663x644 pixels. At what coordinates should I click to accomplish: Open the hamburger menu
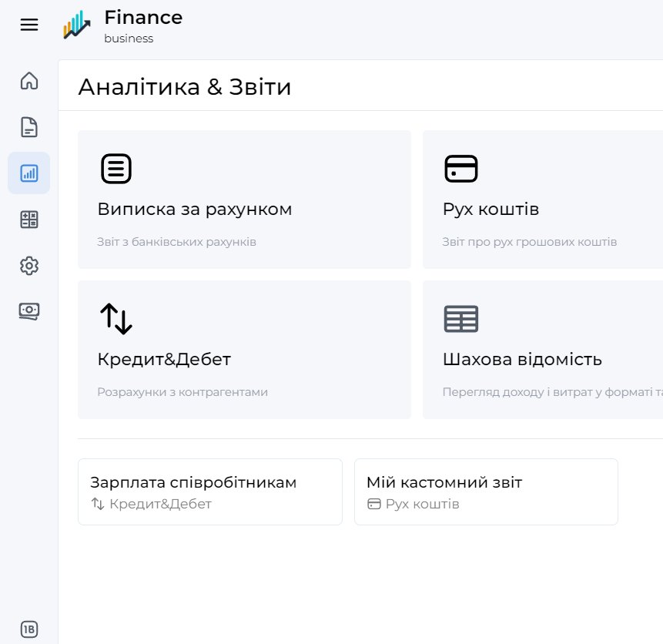point(29,25)
